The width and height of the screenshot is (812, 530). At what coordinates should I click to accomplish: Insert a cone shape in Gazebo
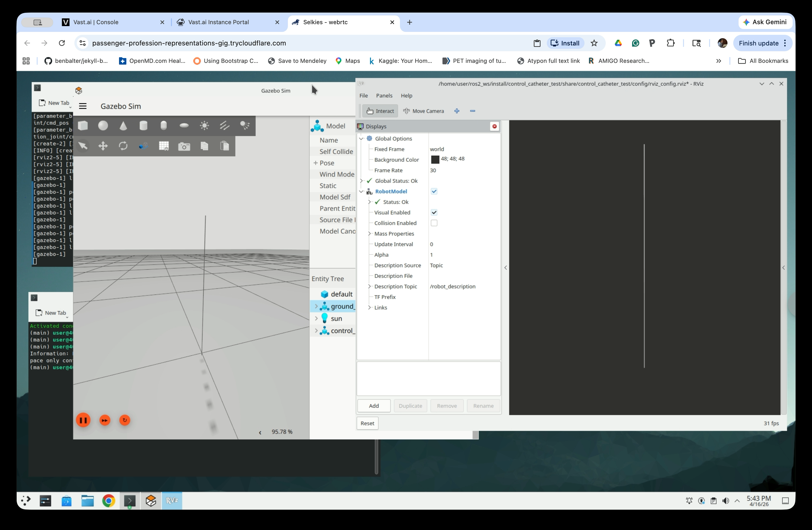coord(123,126)
